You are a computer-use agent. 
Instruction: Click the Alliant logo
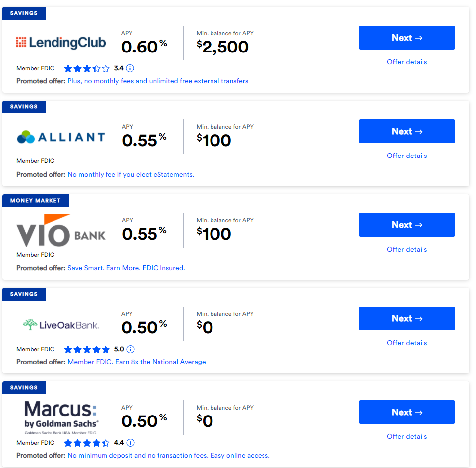[60, 137]
